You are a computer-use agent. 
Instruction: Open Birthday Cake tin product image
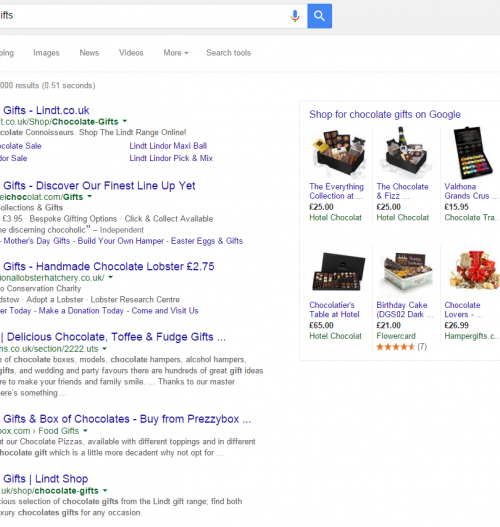[x=406, y=272]
